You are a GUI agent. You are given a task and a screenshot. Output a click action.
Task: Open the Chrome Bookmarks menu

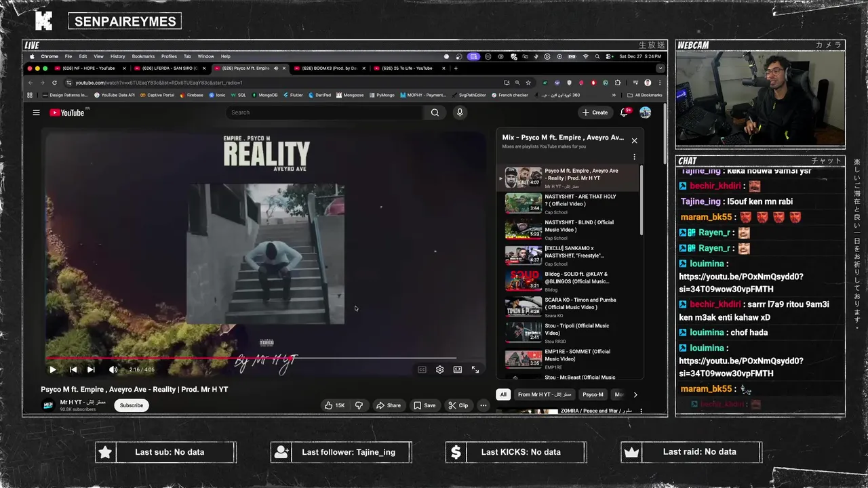click(143, 56)
